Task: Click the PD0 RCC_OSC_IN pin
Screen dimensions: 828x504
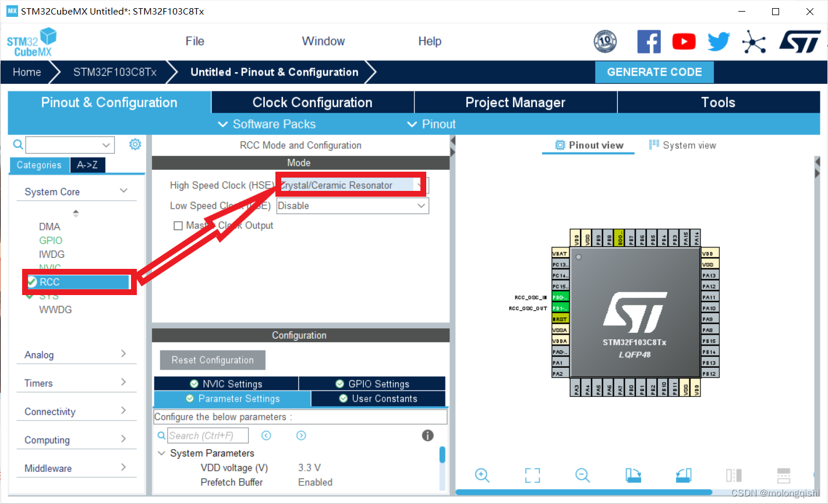Action: pyautogui.click(x=560, y=297)
